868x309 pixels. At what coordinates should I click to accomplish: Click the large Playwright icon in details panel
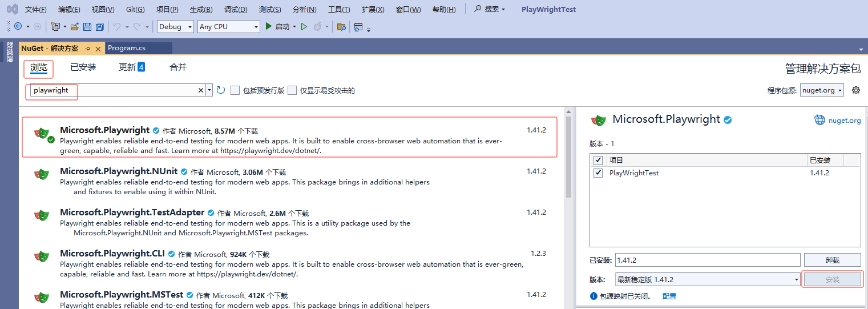click(599, 120)
